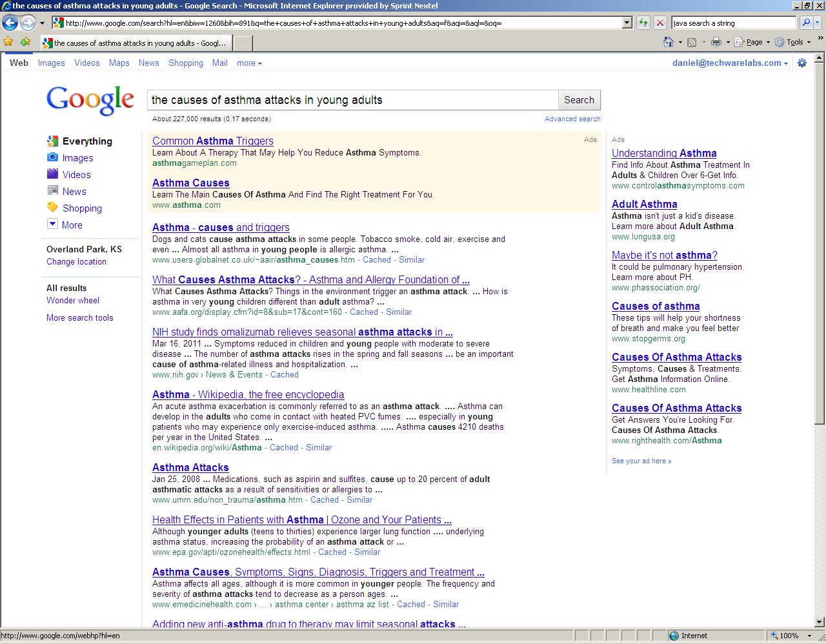Click the Internet zone globe icon in status bar
Image resolution: width=826 pixels, height=644 pixels.
click(x=674, y=636)
